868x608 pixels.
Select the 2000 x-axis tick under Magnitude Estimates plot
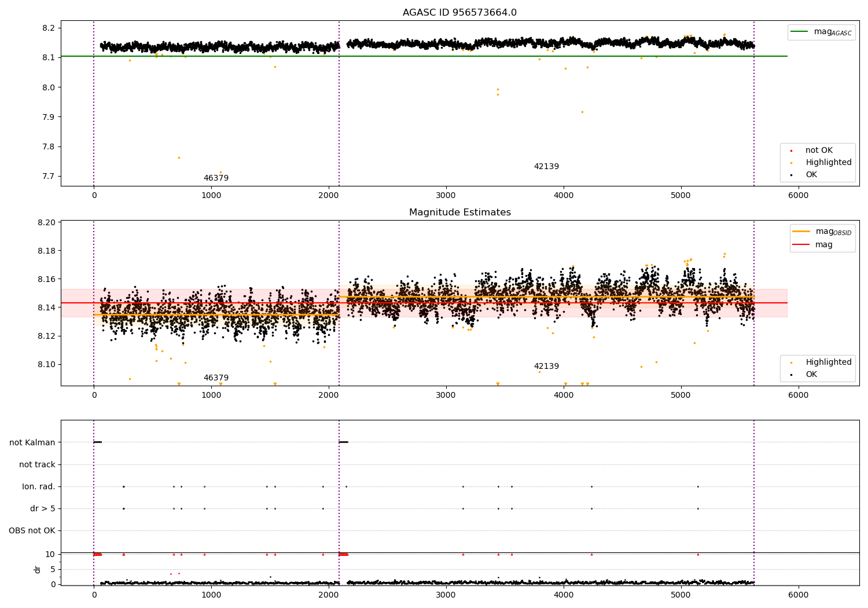(329, 395)
